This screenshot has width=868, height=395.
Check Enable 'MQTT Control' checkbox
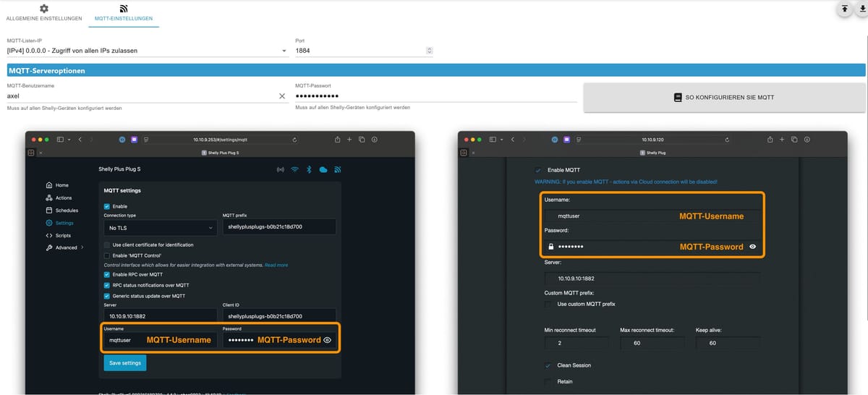[x=107, y=255]
